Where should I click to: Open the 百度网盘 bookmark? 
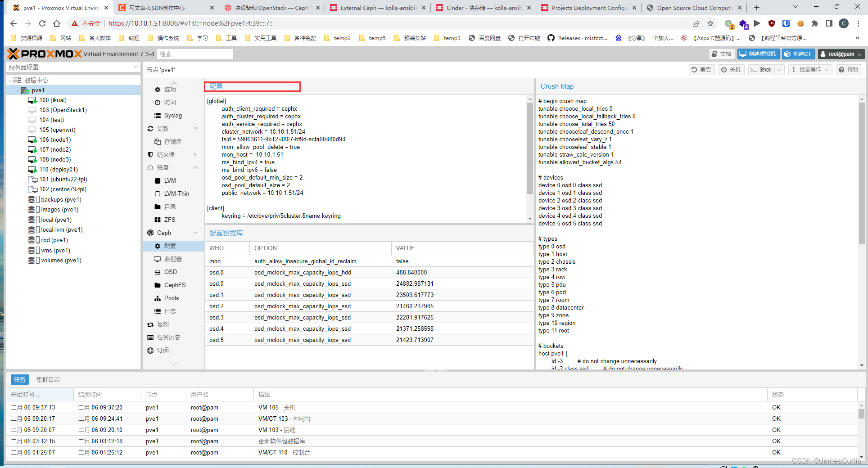tap(485, 38)
